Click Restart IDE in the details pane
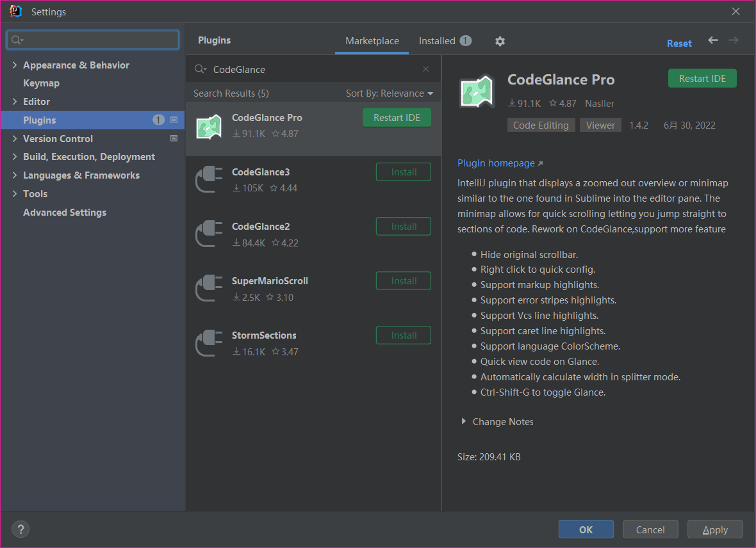 (x=702, y=79)
